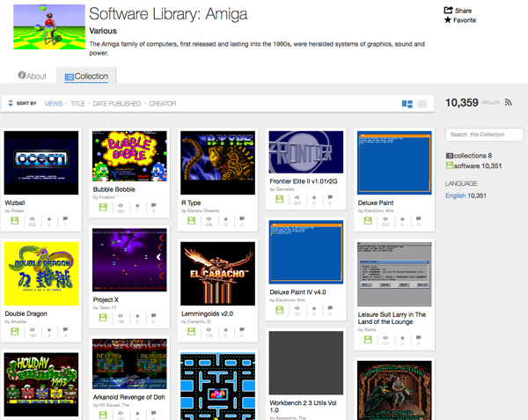Click disk icon on Lemmingoids v2.0 card
The image size is (528, 420).
[191, 331]
